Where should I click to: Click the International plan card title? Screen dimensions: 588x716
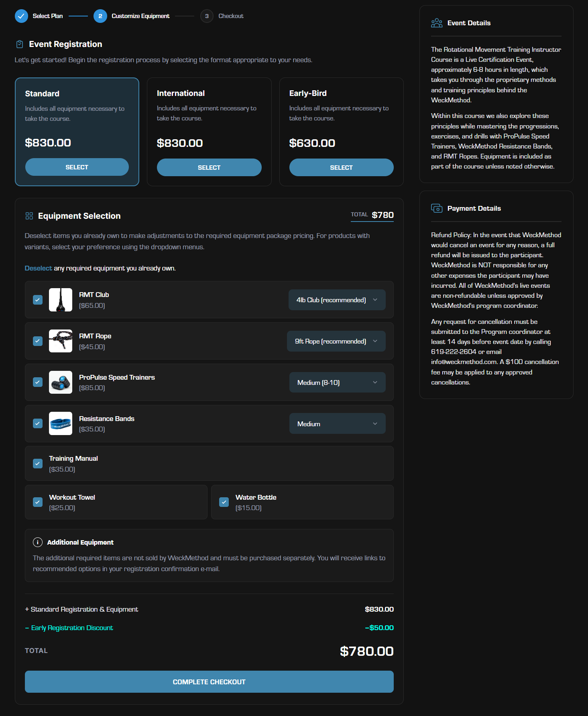click(181, 93)
